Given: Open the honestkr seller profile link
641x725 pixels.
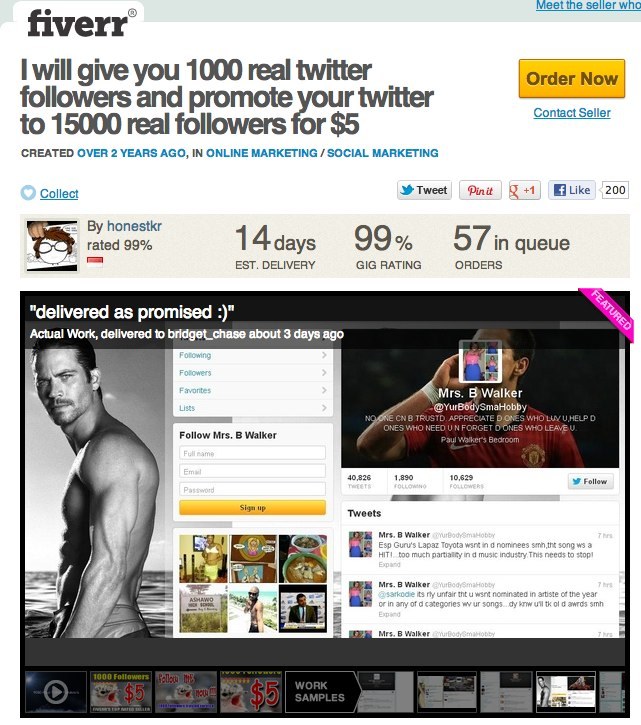Looking at the screenshot, I should (x=134, y=226).
